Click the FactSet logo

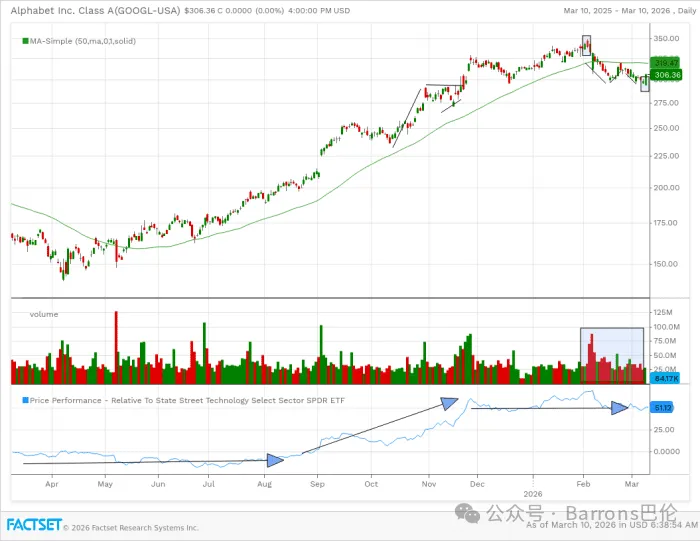point(34,524)
